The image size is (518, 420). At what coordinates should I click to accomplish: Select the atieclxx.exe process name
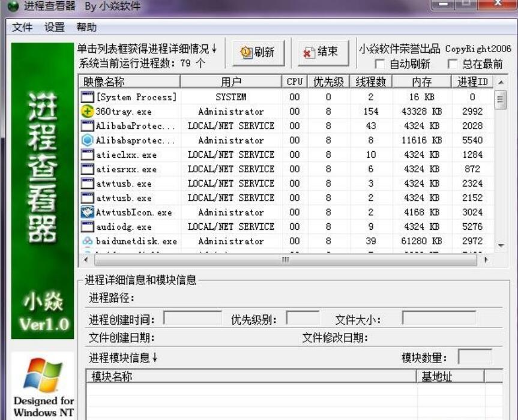[126, 155]
